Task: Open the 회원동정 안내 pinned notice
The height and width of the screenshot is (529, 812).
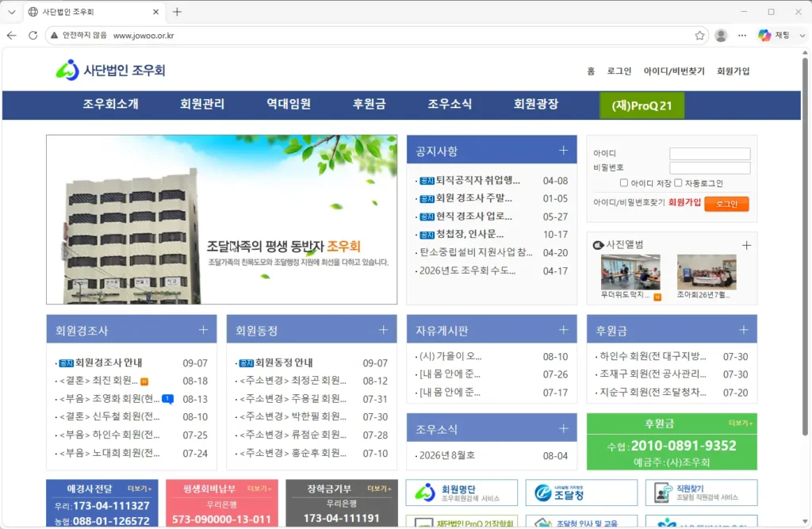Action: tap(284, 362)
